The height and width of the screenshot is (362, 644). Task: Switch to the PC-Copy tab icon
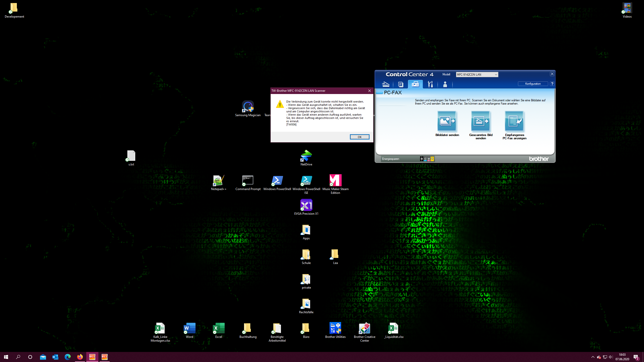pyautogui.click(x=401, y=84)
